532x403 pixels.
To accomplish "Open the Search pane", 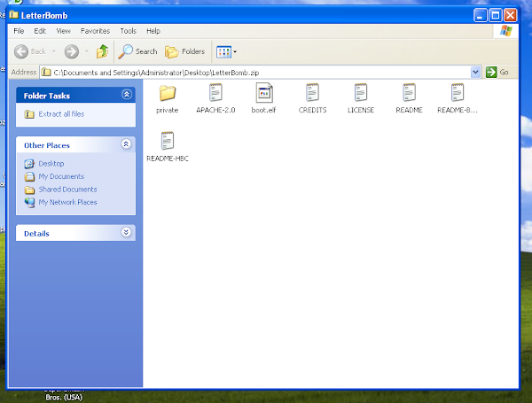I will click(137, 51).
